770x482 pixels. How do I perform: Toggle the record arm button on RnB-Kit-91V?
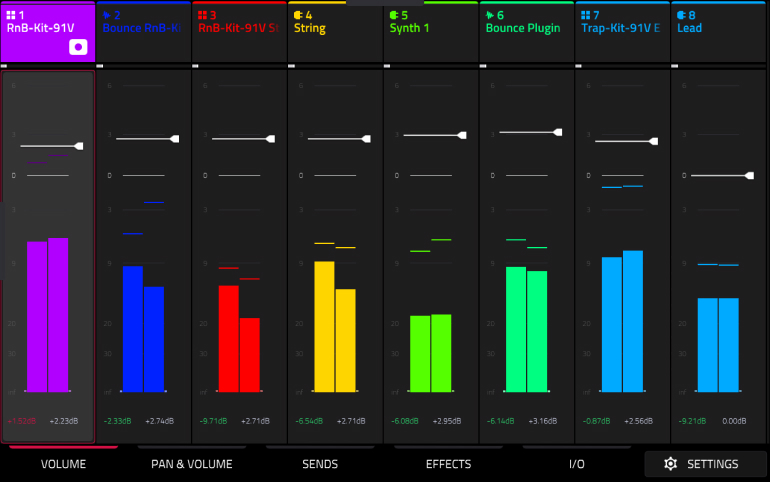pyautogui.click(x=78, y=47)
